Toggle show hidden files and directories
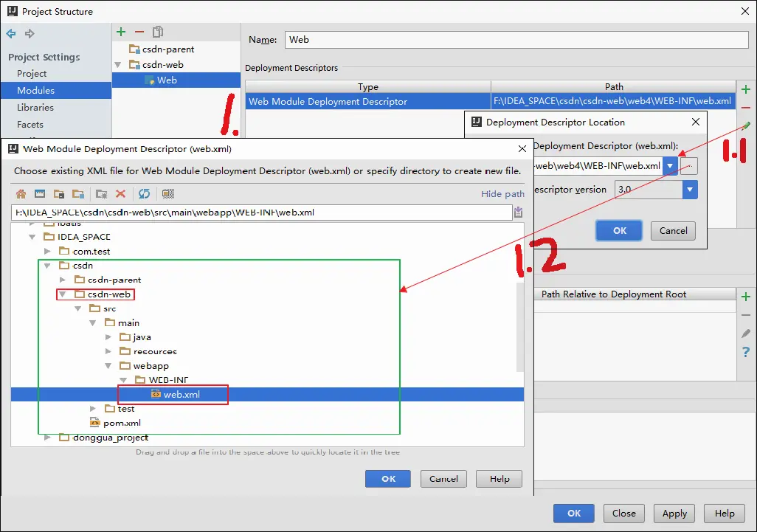The width and height of the screenshot is (757, 532). [x=168, y=194]
